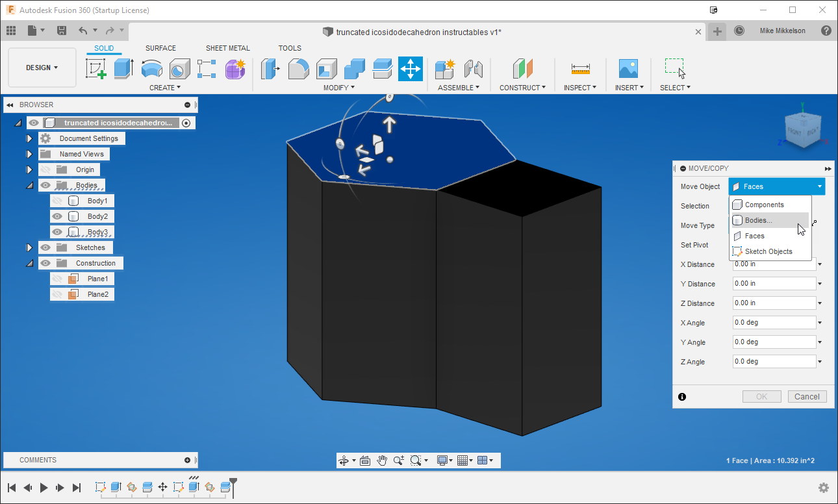Hide Body1 with its visibility toggle
Screen dimensions: 838x504
(57, 201)
